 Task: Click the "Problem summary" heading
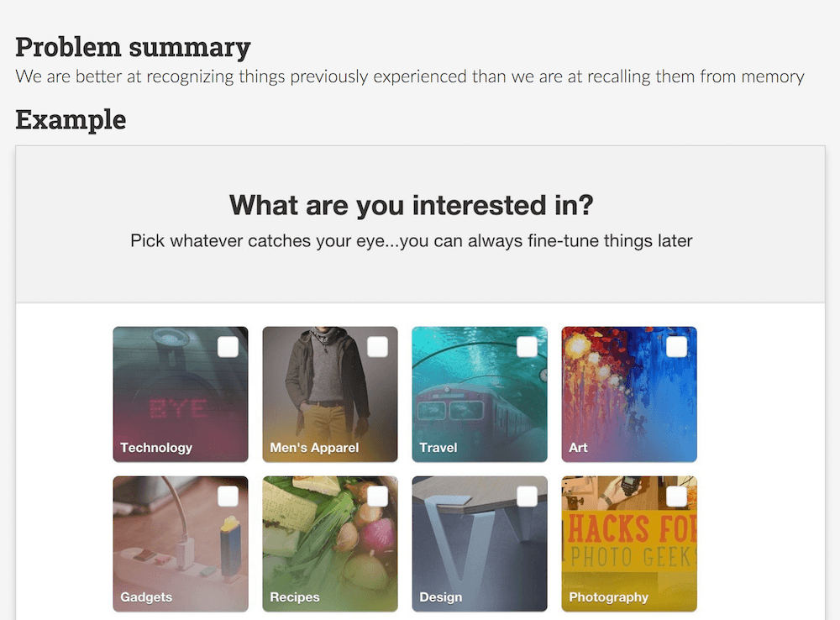pyautogui.click(x=133, y=47)
